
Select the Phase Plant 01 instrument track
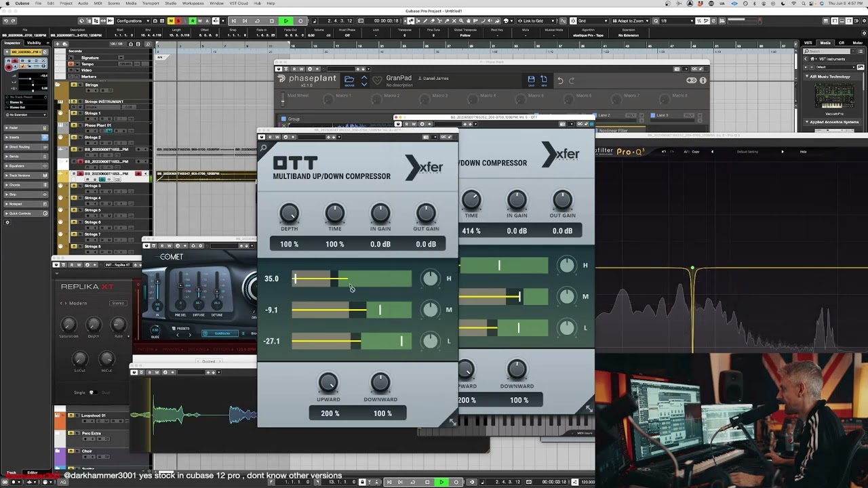click(x=98, y=125)
